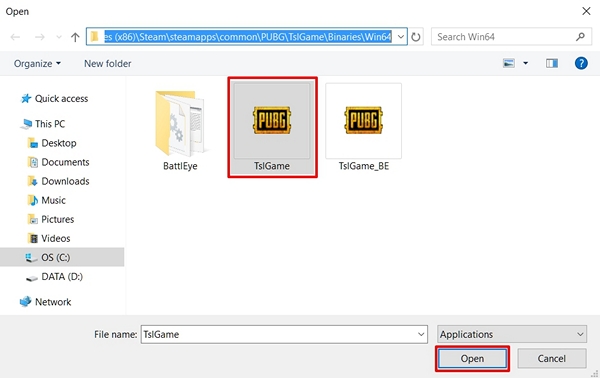The image size is (600, 378).
Task: Click the address bar path
Action: (248, 37)
